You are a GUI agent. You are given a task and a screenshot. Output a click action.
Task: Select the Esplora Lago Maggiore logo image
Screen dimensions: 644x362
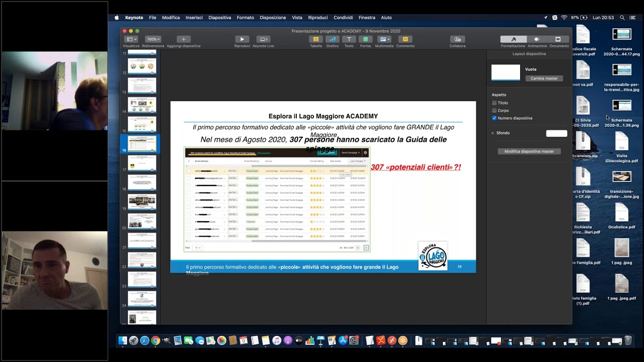click(x=433, y=256)
